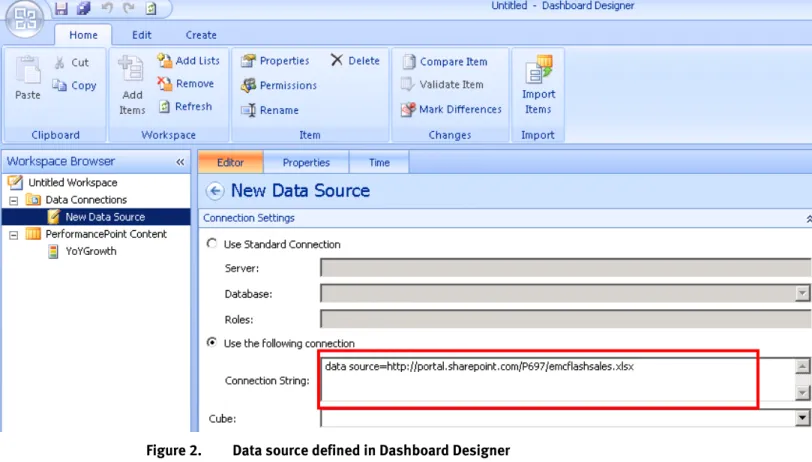
Task: Select the YoYGrowth item
Action: click(91, 251)
